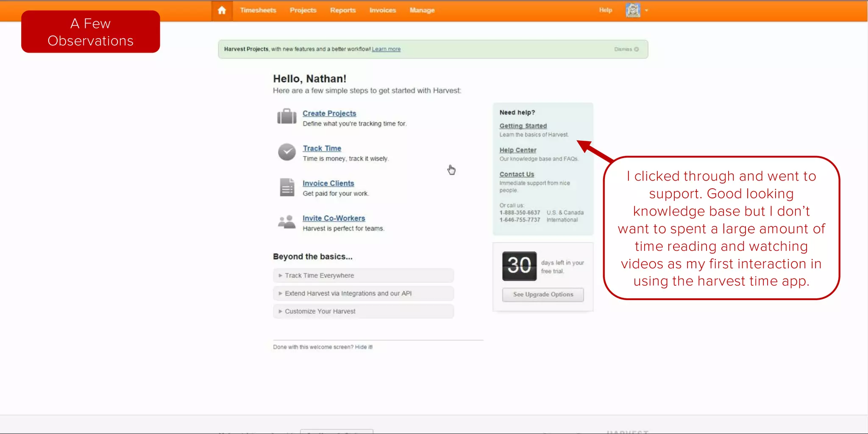
Task: Click the Beyond the basics... heading
Action: (313, 256)
